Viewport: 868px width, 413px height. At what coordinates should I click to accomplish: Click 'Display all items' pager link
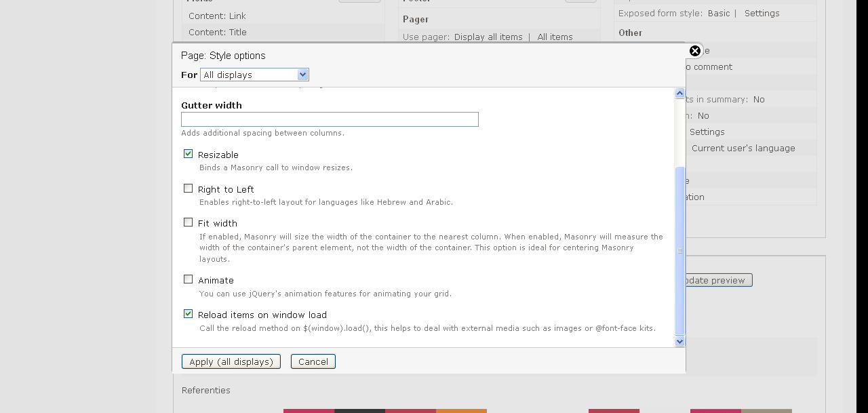pos(488,37)
